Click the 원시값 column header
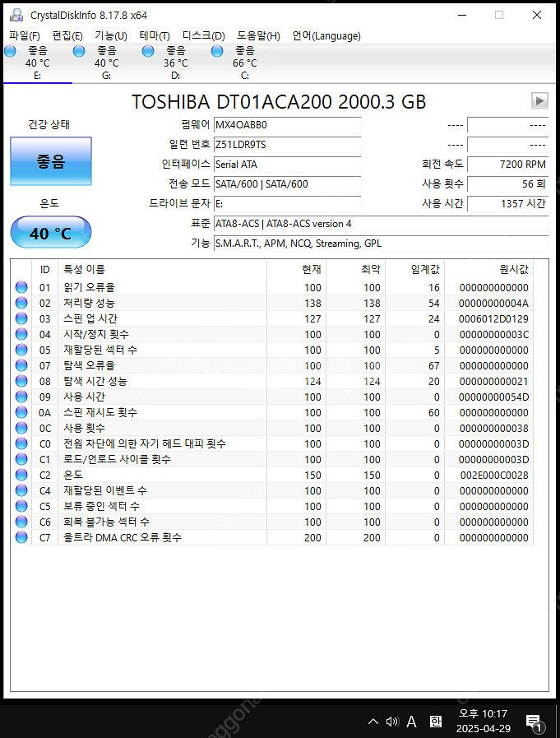This screenshot has height=738, width=560. point(488,270)
